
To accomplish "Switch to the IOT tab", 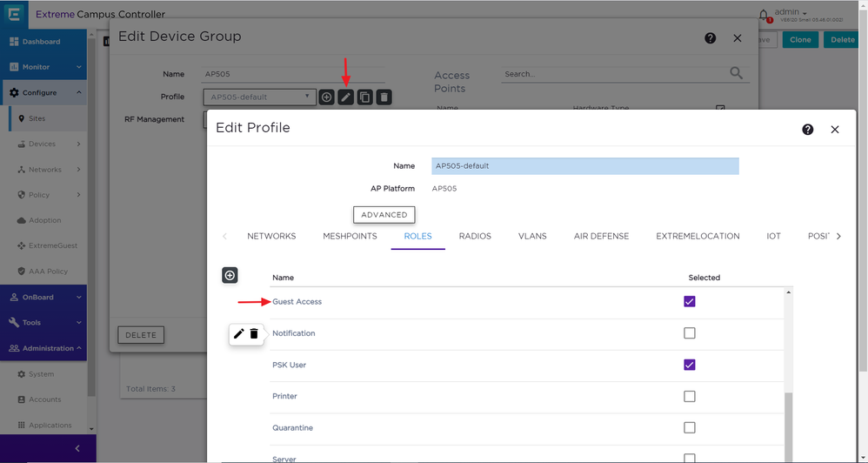I will point(773,236).
